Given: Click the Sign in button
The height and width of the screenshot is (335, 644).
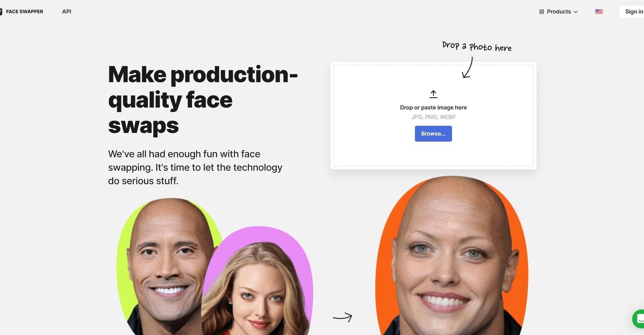Looking at the screenshot, I should coord(632,11).
